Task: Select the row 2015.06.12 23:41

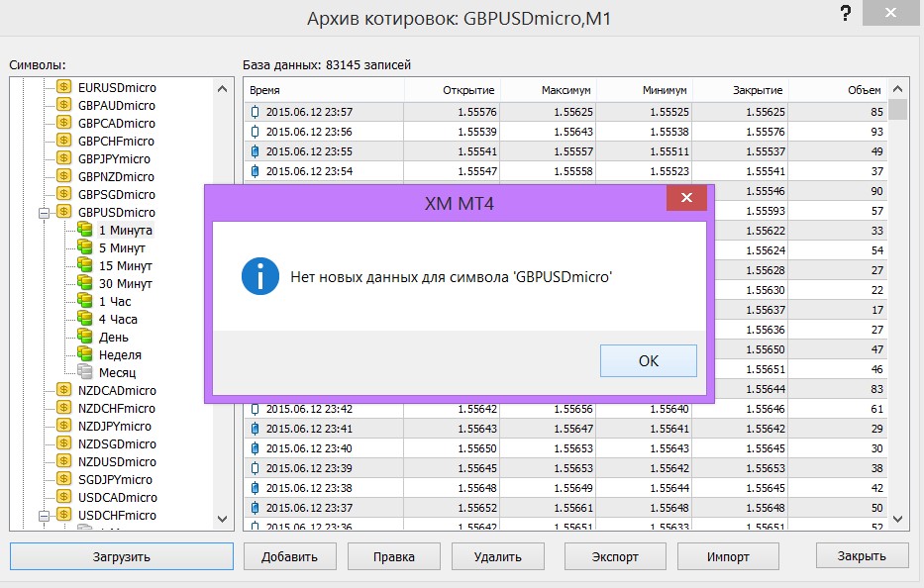Action: pyautogui.click(x=565, y=429)
